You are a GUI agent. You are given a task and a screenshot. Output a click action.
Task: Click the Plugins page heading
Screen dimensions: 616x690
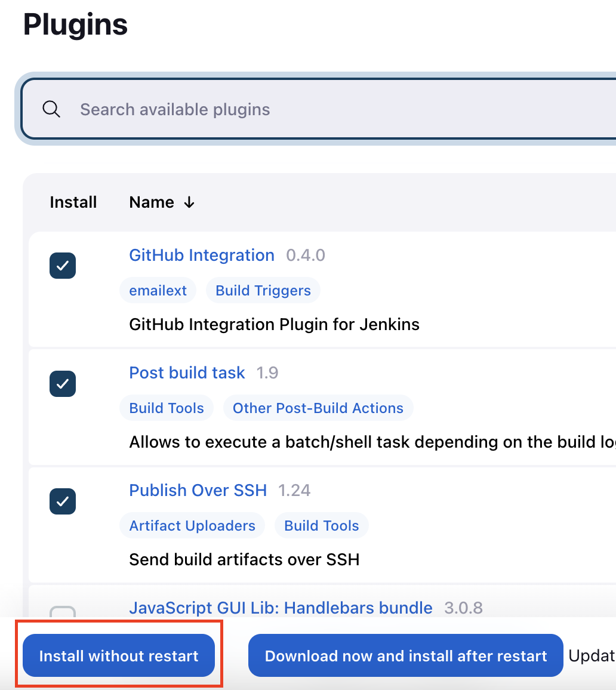(x=75, y=24)
